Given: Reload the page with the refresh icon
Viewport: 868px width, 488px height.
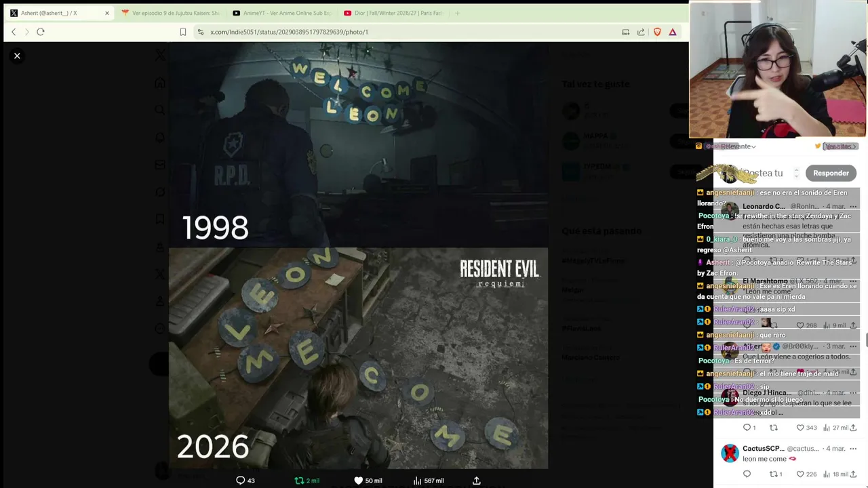Looking at the screenshot, I should click(x=41, y=32).
